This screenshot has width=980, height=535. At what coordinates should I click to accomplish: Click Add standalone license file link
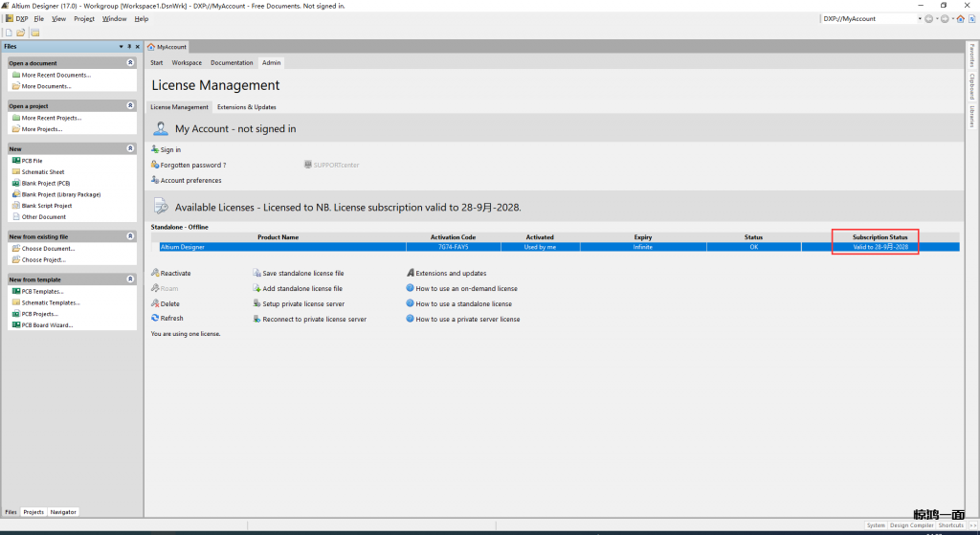tap(302, 288)
